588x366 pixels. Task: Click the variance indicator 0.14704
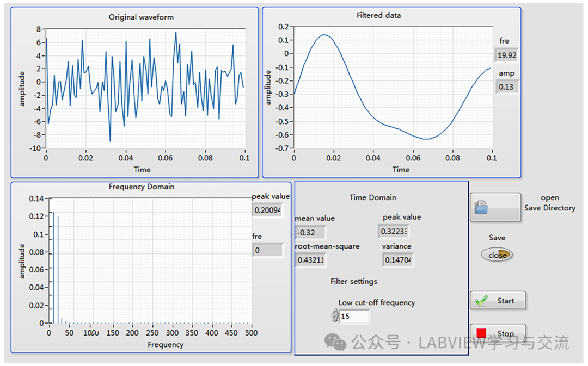[397, 259]
